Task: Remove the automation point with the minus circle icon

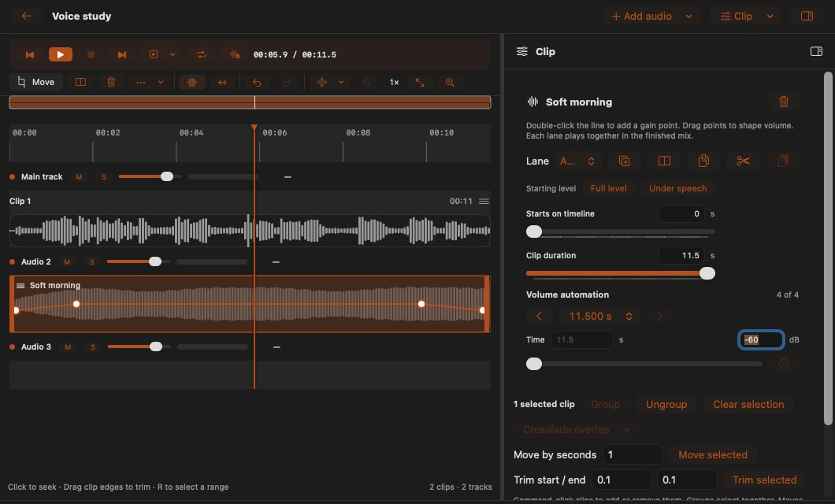Action: click(x=784, y=364)
